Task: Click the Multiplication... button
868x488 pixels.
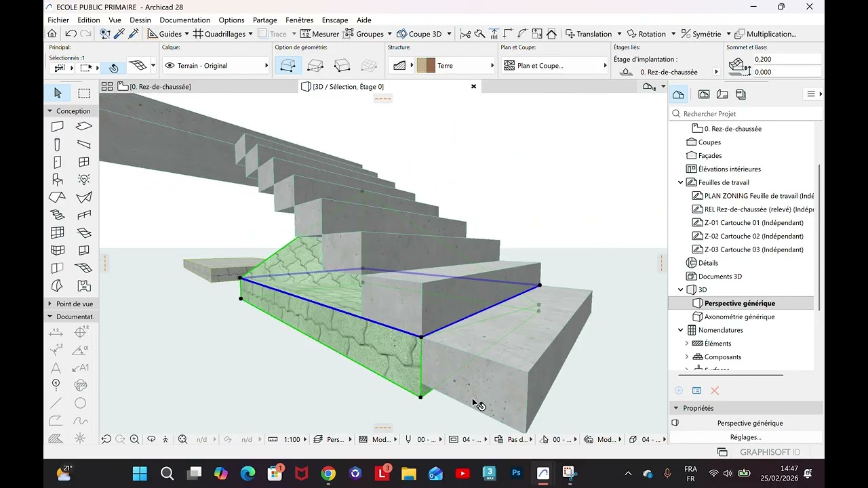Action: point(766,34)
